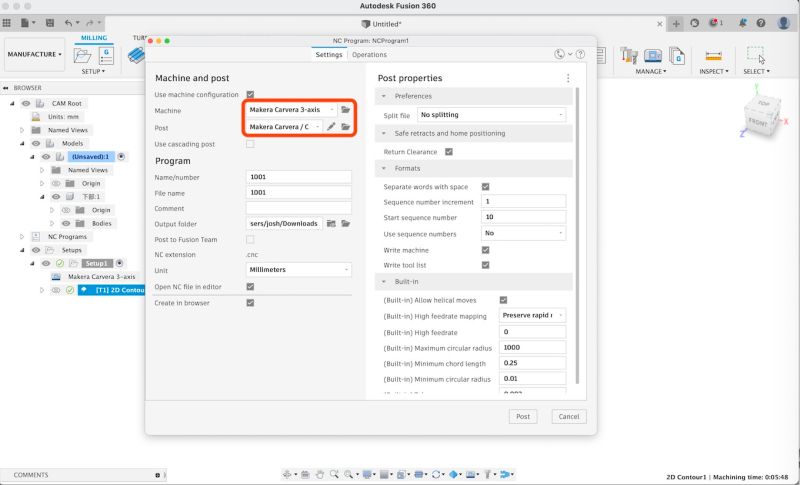Open the user profile avatar
This screenshot has width=800, height=485.
tap(784, 23)
